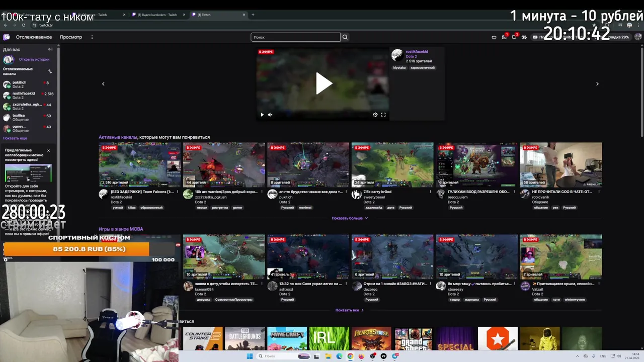Enter fullscreen on featured player
The height and width of the screenshot is (362, 644).
pos(383,115)
